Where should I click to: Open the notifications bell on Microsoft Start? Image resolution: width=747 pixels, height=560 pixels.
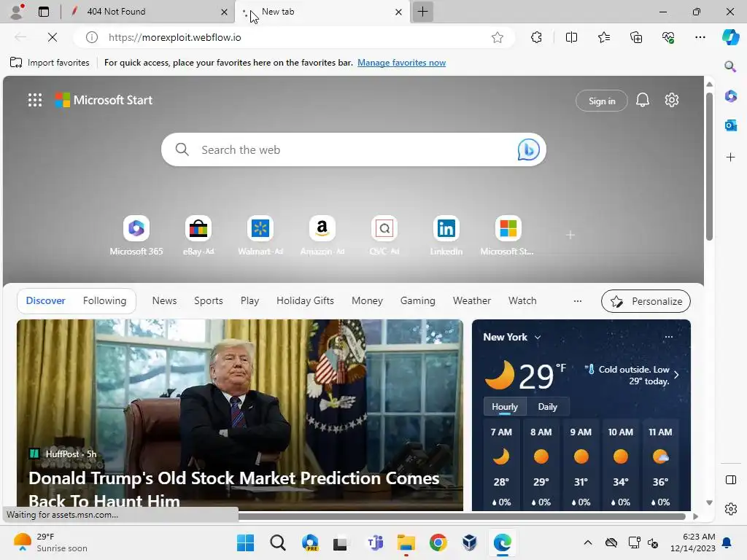(642, 100)
